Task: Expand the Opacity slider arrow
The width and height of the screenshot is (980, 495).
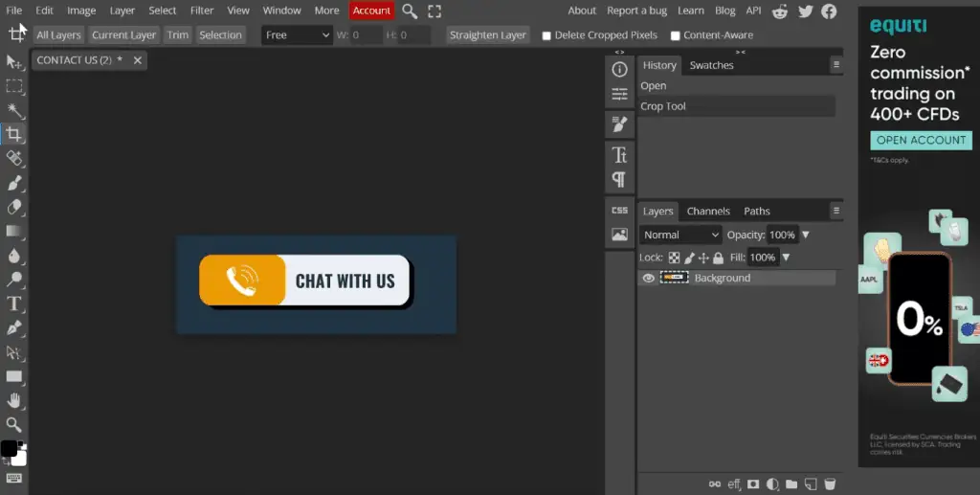Action: [x=806, y=235]
